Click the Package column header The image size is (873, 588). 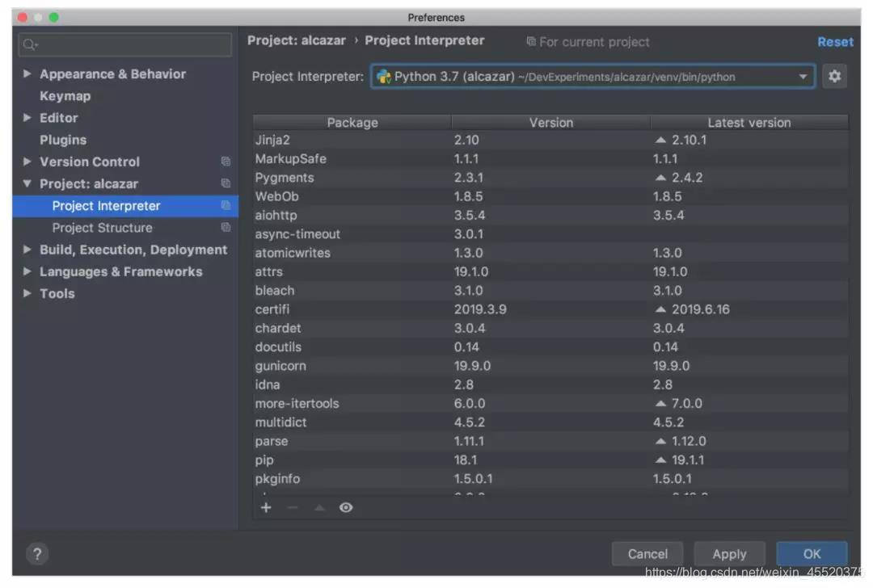click(352, 123)
